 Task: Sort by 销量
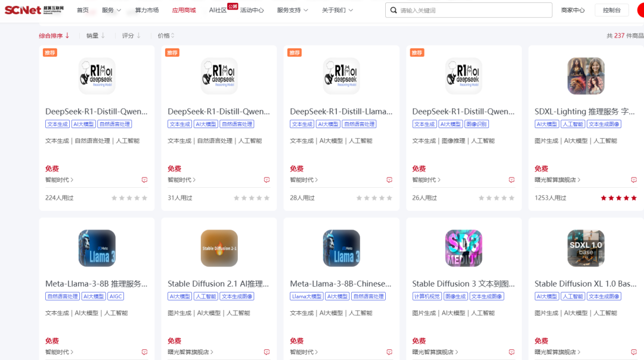[x=95, y=36]
